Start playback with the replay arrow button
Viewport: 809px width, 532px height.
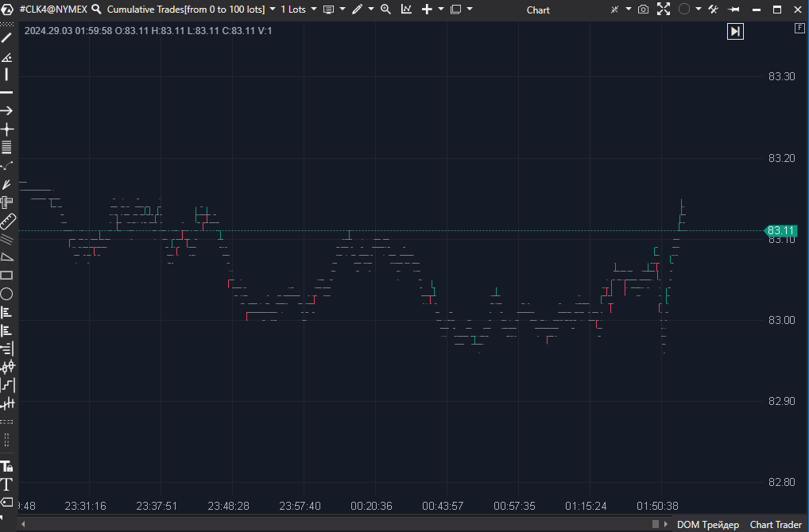734,31
